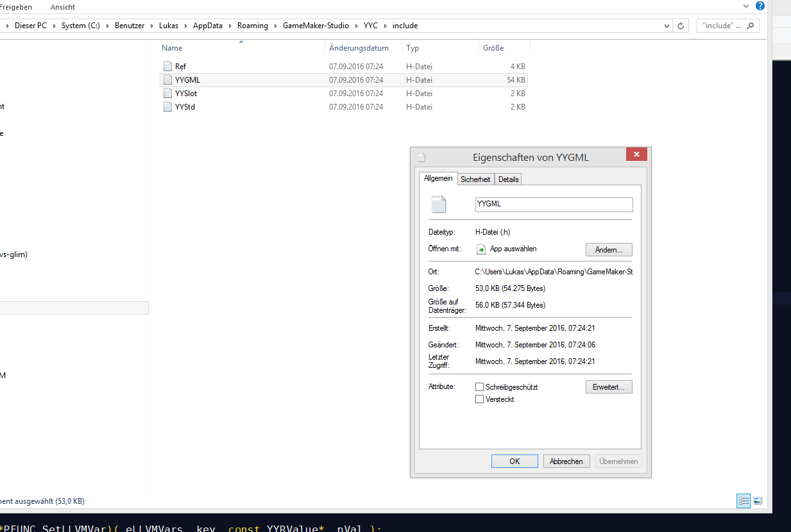Sort files by the Name column
This screenshot has width=791, height=532.
coord(172,48)
